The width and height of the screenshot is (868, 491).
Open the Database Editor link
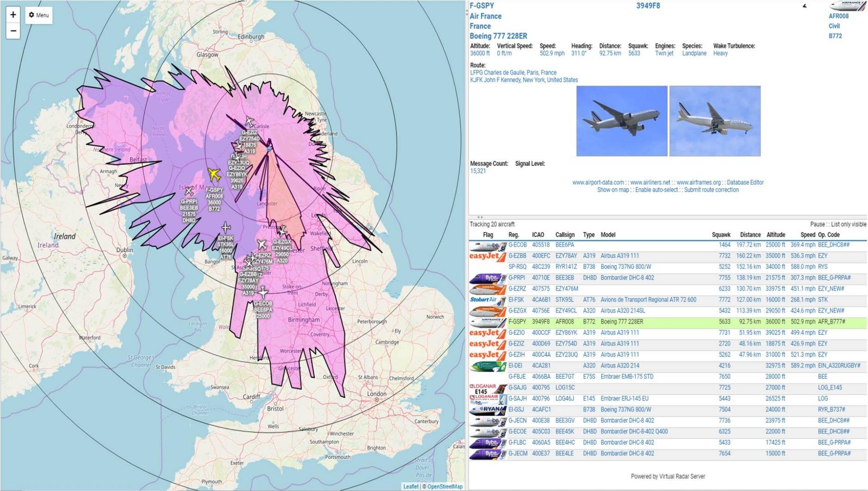click(x=745, y=182)
